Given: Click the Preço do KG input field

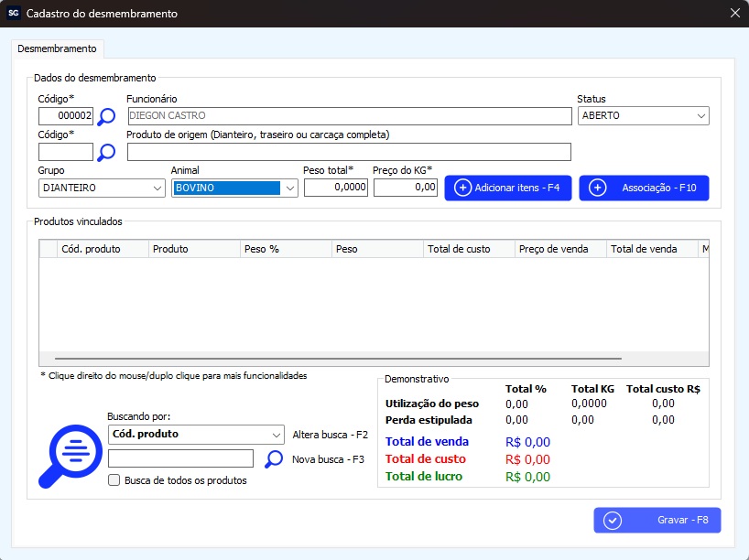Looking at the screenshot, I should click(x=405, y=188).
